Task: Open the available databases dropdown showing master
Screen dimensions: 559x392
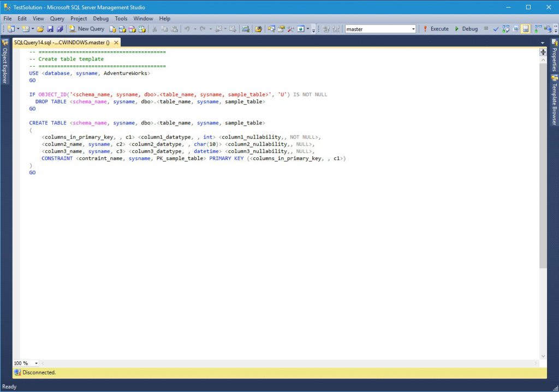Action: click(x=414, y=28)
